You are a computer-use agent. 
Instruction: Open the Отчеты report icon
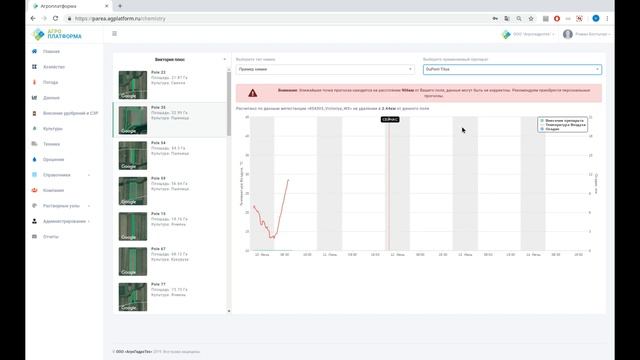(34, 237)
